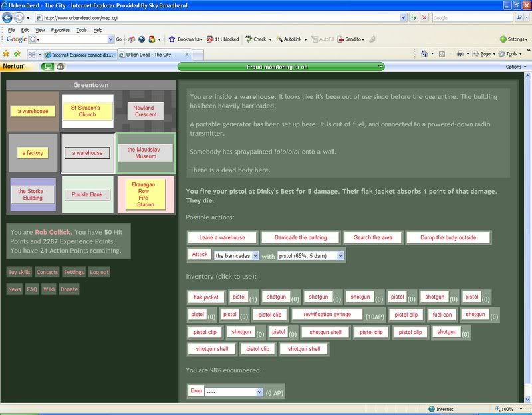Click the Stop loading red X icon
Image resolution: width=532 pixels, height=415 pixels.
click(424, 17)
